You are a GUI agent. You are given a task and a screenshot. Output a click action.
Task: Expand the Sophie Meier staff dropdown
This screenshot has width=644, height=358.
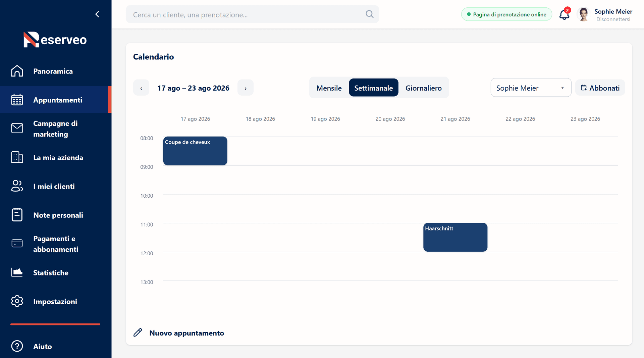click(531, 88)
